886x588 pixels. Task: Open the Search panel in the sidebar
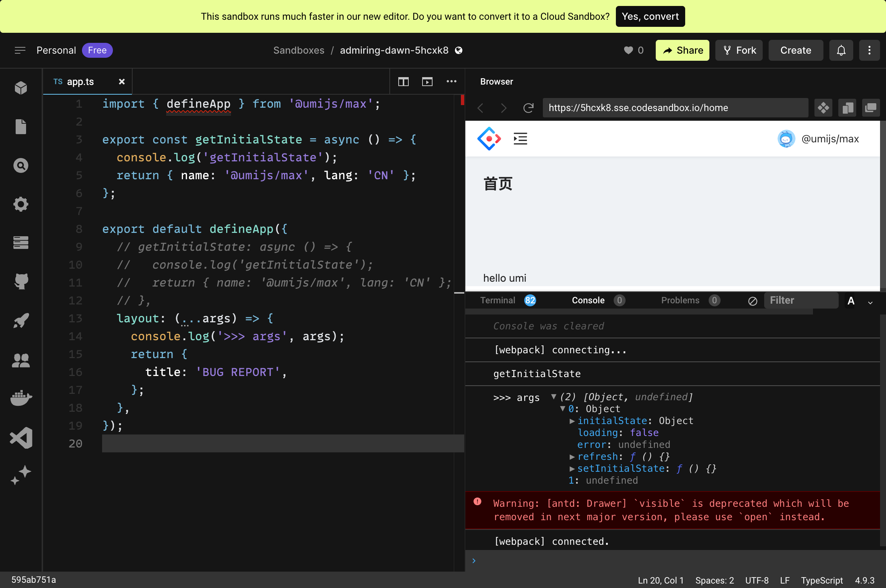tap(20, 165)
